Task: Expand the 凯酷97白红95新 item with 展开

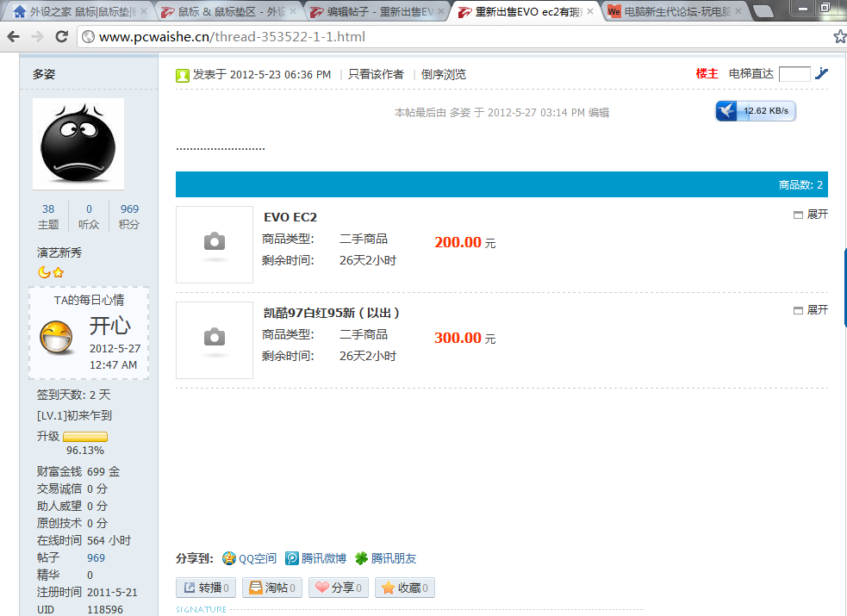Action: [811, 310]
